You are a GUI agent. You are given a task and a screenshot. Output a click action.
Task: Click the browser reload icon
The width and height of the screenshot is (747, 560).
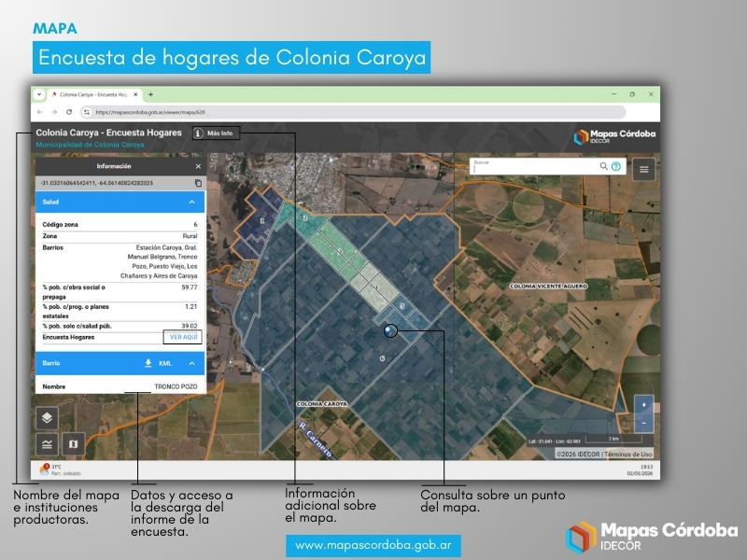[69, 112]
